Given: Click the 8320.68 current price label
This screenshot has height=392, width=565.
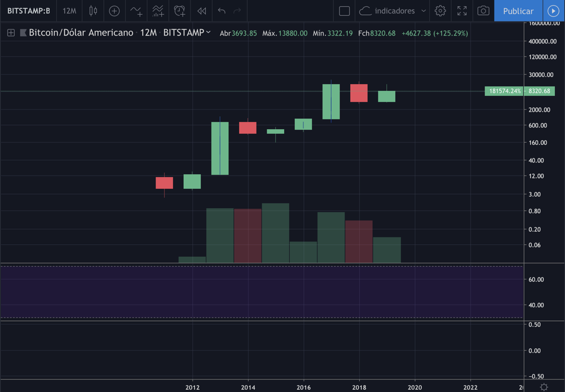Looking at the screenshot, I should pos(540,91).
